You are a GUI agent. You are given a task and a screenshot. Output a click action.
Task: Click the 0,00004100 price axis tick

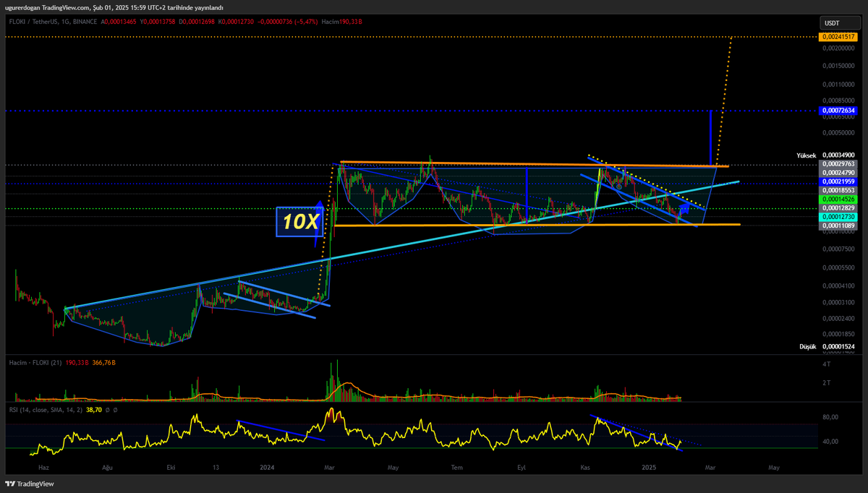838,286
